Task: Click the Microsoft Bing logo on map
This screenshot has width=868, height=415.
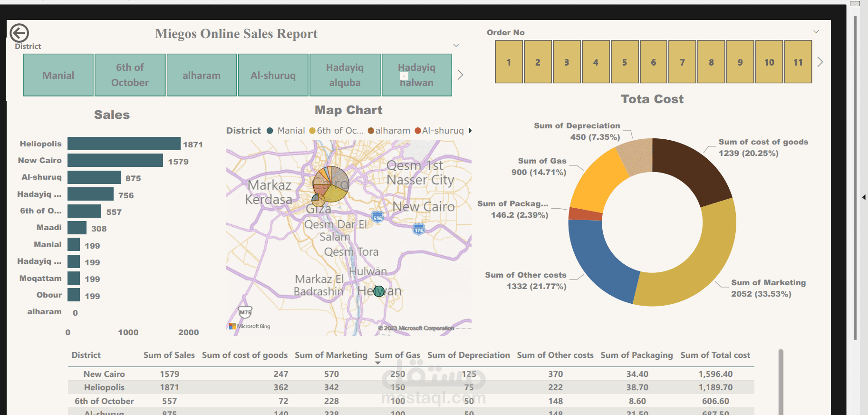Action: click(250, 326)
